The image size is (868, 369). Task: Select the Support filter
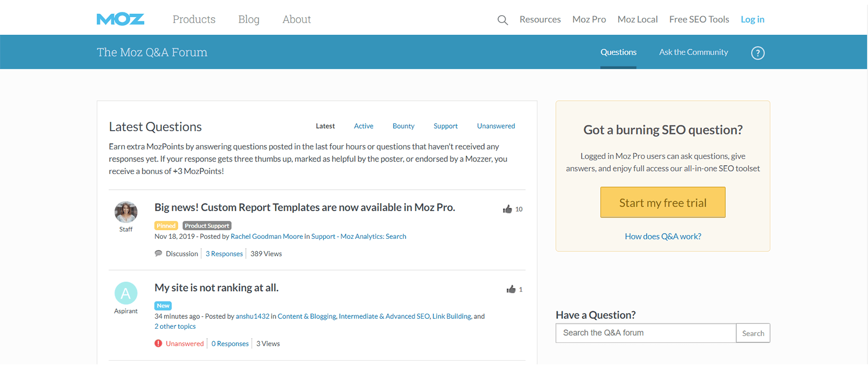click(446, 126)
